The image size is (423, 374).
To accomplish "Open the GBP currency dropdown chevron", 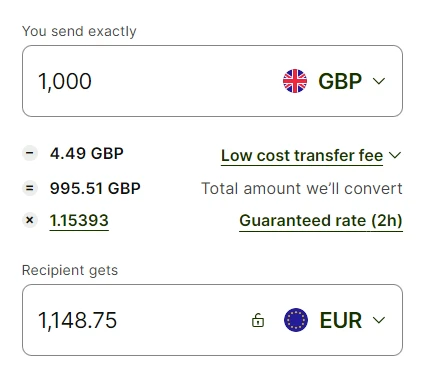I will (x=379, y=81).
